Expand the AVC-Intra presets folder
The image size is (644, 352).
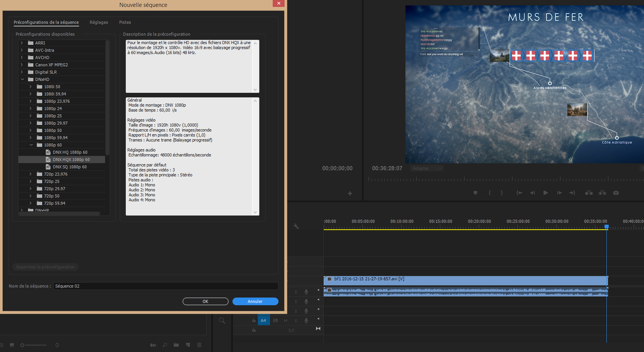coord(21,50)
